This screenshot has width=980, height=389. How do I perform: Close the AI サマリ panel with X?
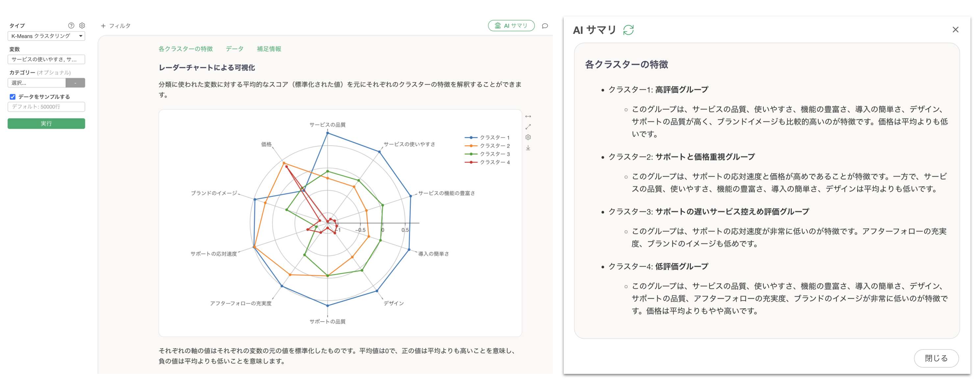coord(955,30)
